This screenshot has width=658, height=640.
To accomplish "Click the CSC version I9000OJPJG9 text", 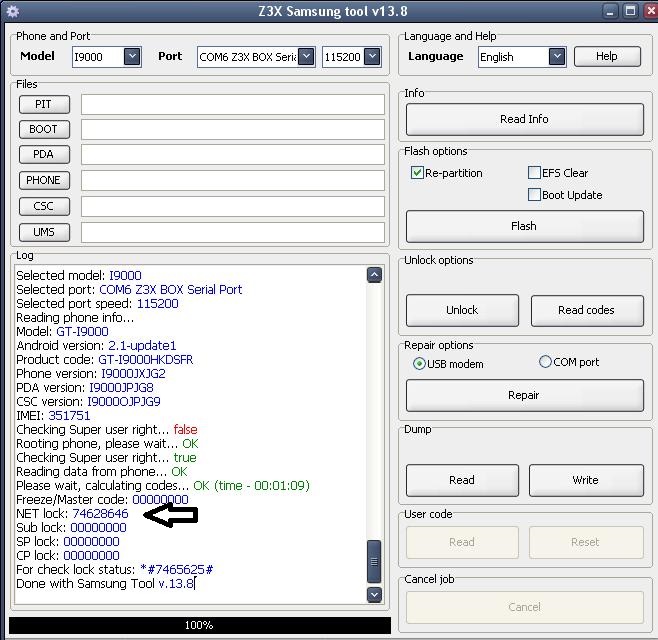I will coord(124,402).
